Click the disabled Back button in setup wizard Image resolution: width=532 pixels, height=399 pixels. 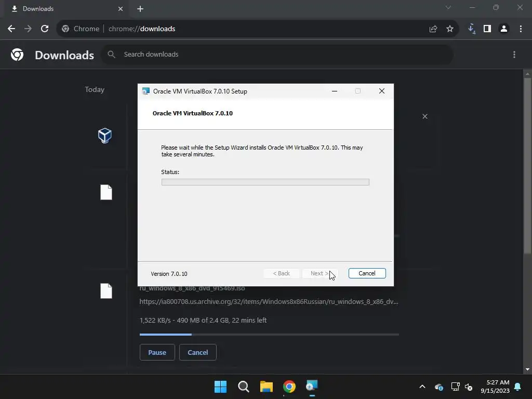pyautogui.click(x=281, y=273)
